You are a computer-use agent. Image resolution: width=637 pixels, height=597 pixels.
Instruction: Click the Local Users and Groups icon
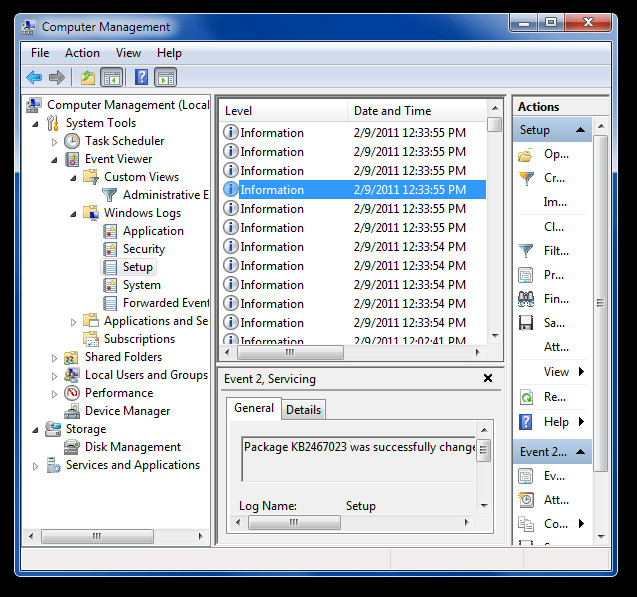coord(72,375)
